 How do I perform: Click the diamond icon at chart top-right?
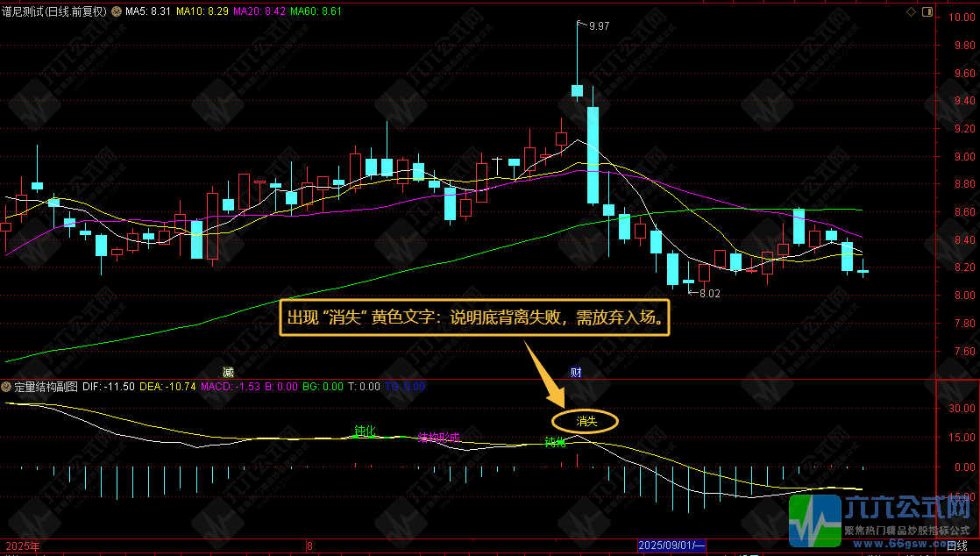(x=911, y=12)
